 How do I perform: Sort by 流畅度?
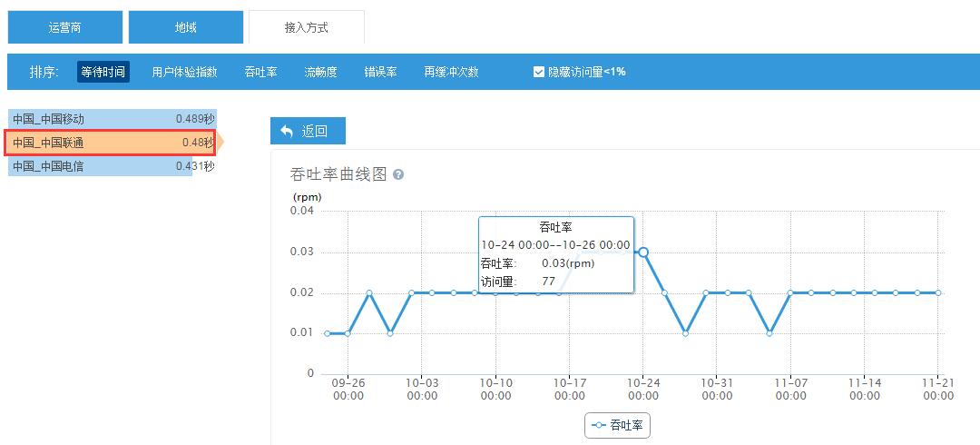320,72
